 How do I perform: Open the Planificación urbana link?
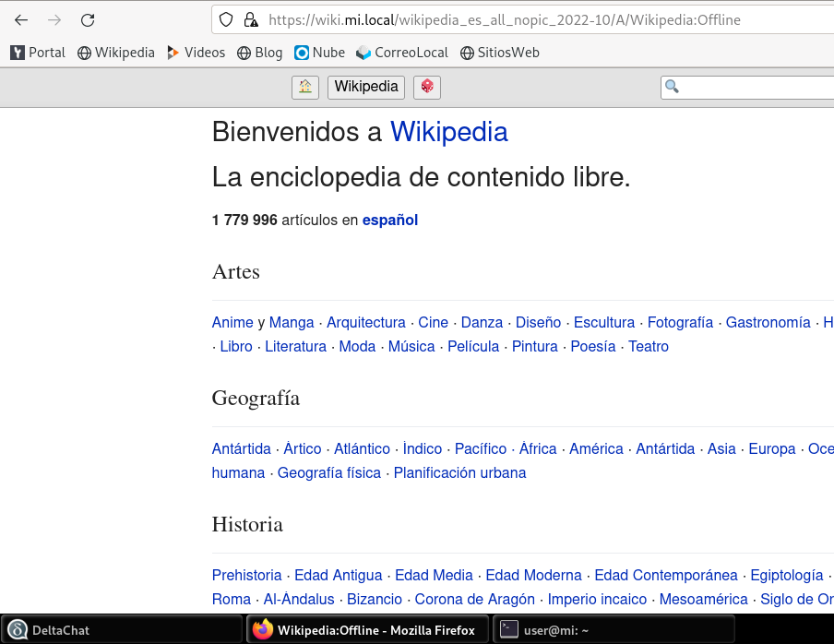coord(459,472)
